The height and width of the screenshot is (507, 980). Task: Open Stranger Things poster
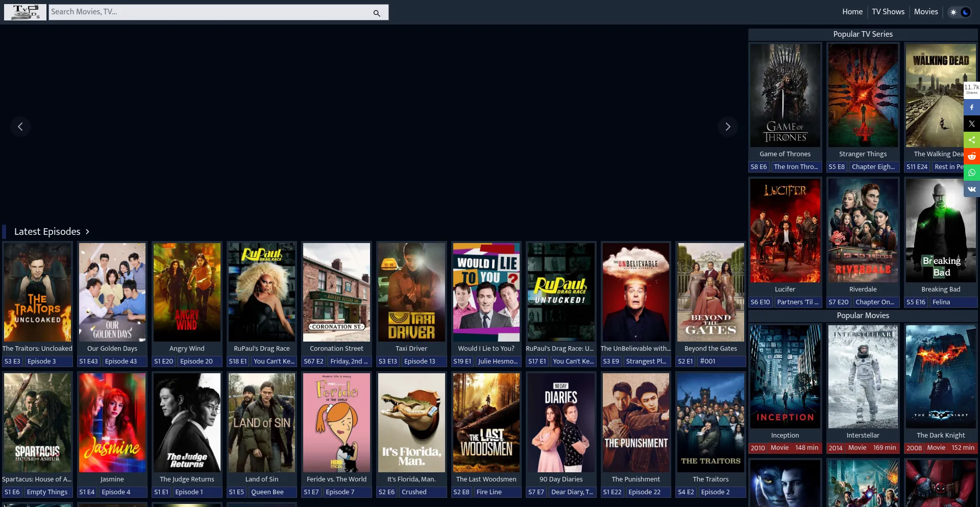pos(863,95)
